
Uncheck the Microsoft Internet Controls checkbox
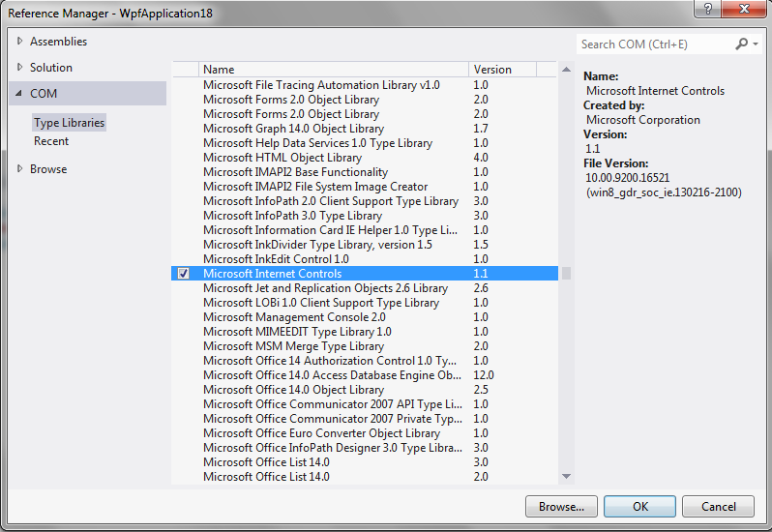point(183,273)
